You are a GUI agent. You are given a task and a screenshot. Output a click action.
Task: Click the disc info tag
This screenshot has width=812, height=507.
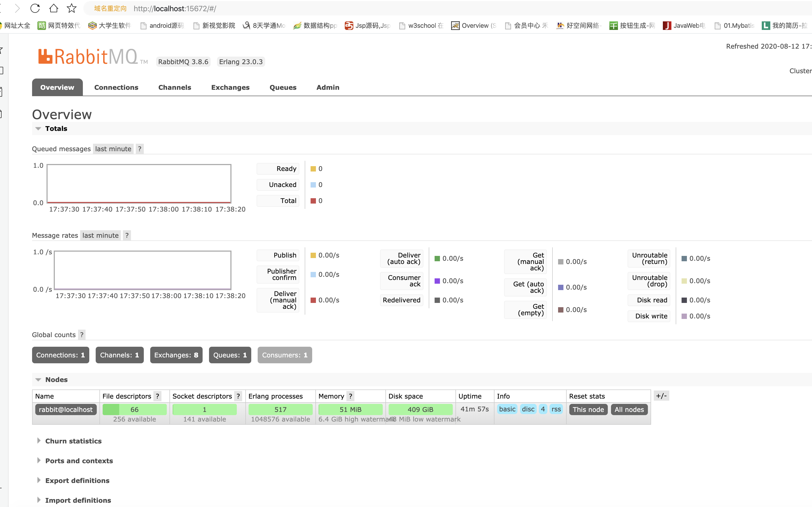tap(528, 409)
